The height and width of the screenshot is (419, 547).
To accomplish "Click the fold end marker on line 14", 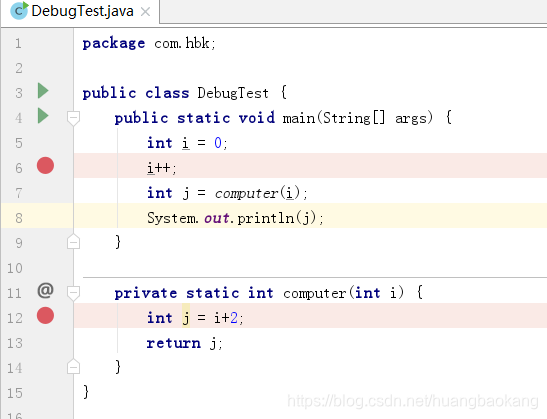I will 73,367.
